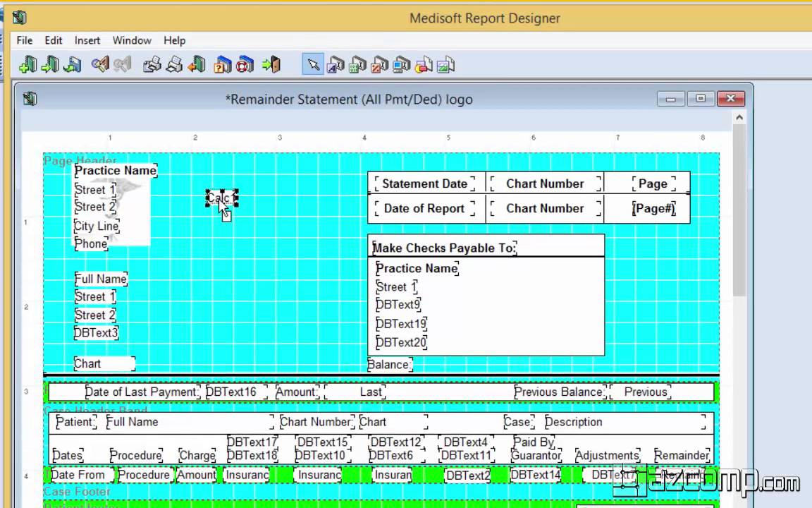Select the selected Calc field in Page Header
Screen dimensions: 812x508
(x=221, y=198)
